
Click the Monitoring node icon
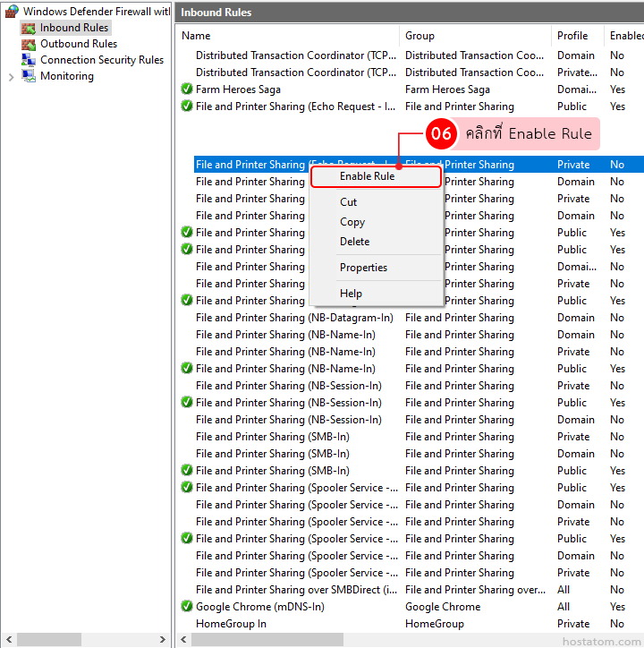[x=29, y=76]
